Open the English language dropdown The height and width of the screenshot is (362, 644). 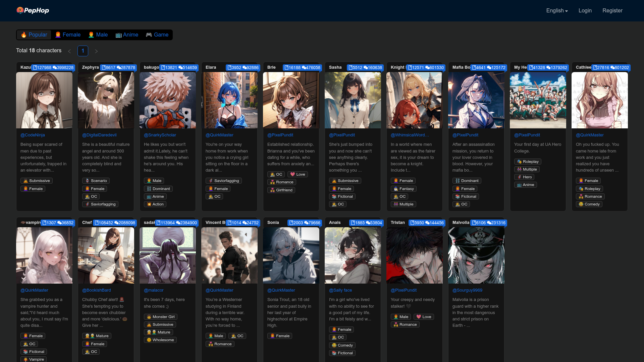tap(557, 11)
